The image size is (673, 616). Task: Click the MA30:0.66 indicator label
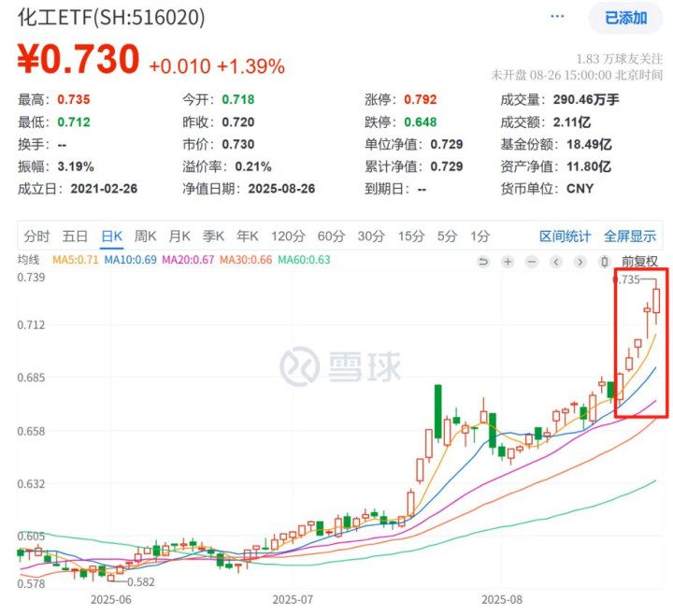click(246, 260)
